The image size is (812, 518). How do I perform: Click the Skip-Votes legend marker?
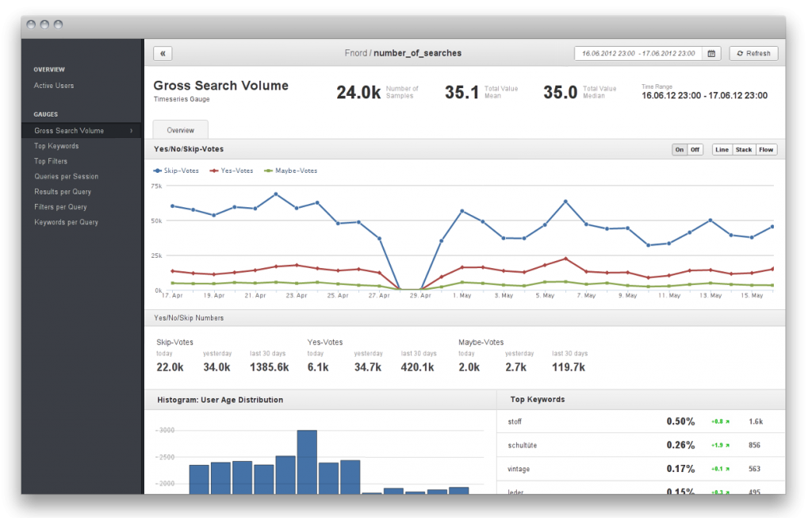click(x=159, y=171)
